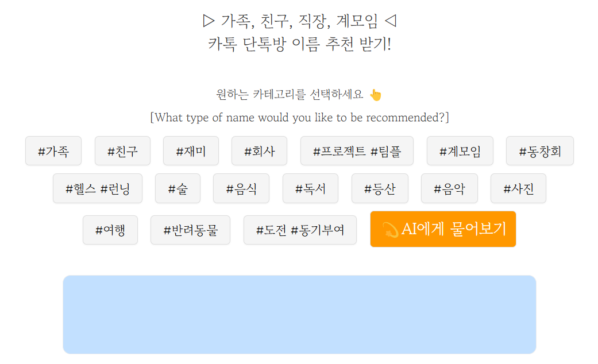Choose the #재미 category
Image resolution: width=598 pixels, height=364 pixels.
(191, 150)
